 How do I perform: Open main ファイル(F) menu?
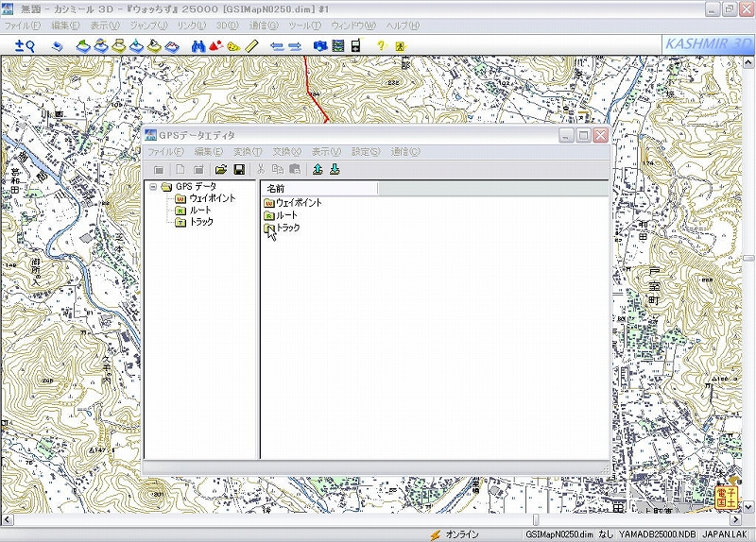(22, 25)
